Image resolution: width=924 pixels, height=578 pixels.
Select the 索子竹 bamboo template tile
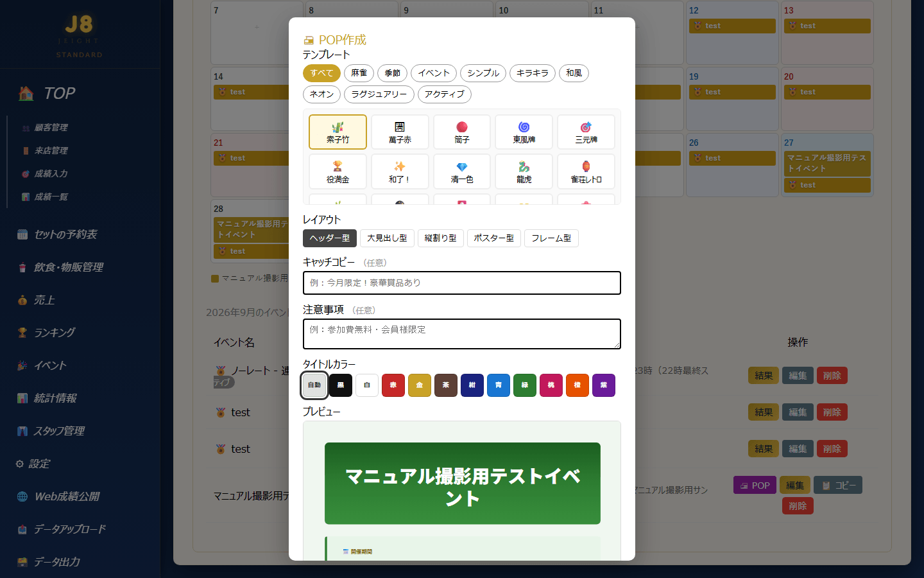338,132
